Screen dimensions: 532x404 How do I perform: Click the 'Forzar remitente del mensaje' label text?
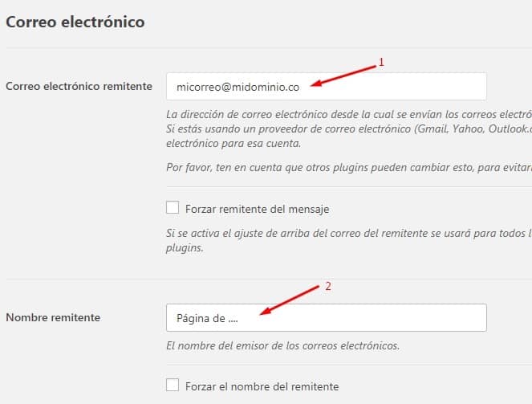point(257,209)
